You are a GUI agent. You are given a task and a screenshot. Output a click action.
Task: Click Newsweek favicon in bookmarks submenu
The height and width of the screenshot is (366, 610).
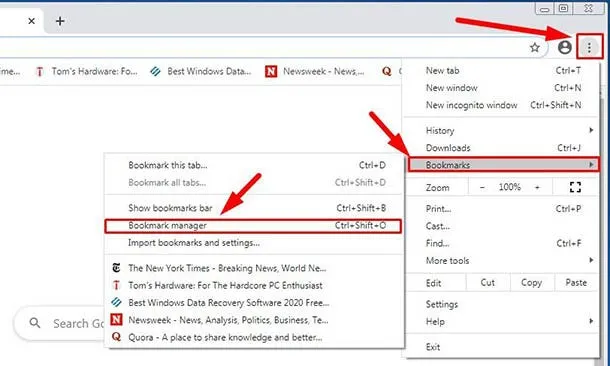[116, 320]
